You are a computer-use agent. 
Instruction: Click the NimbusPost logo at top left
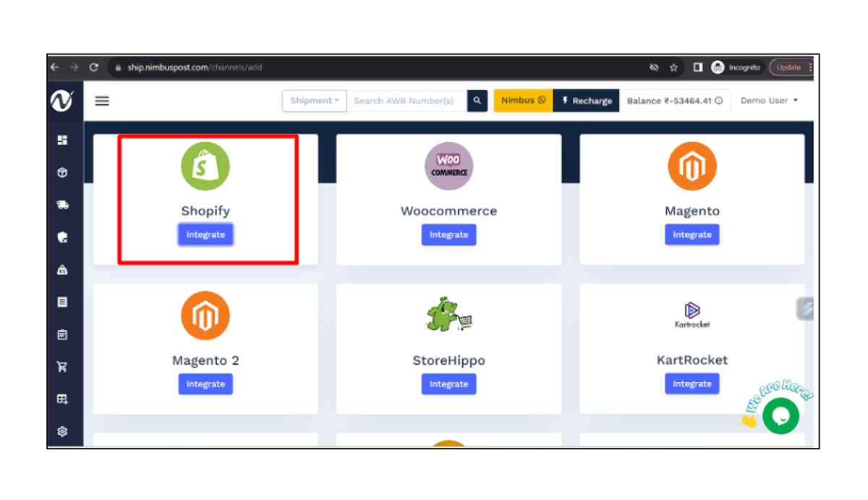63,101
